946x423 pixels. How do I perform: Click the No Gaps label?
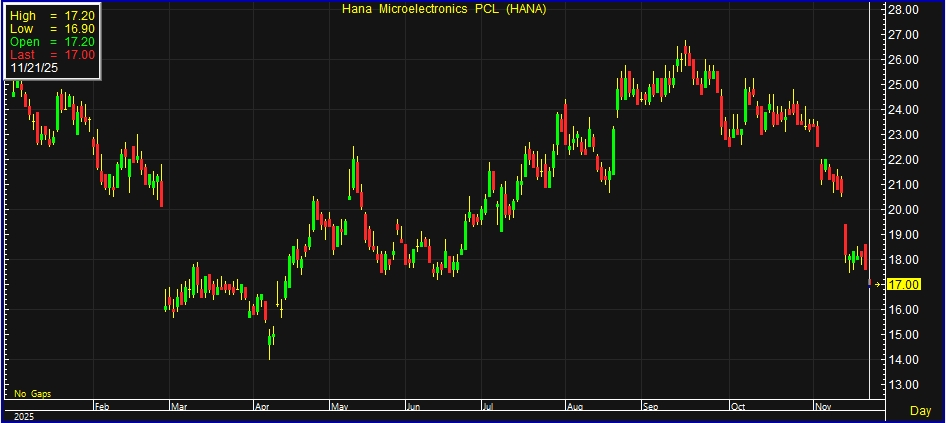(x=32, y=394)
